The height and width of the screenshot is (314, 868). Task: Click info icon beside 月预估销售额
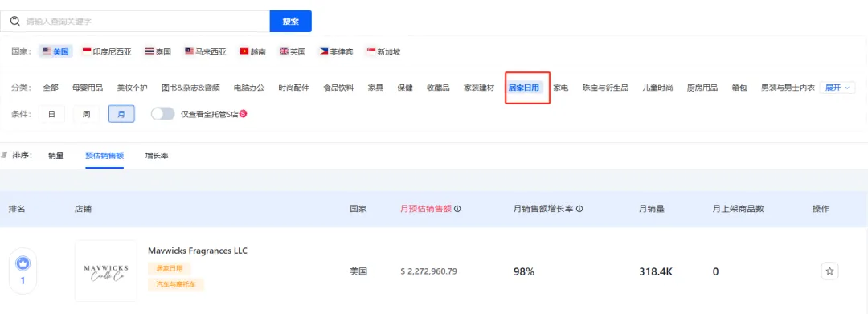click(458, 210)
